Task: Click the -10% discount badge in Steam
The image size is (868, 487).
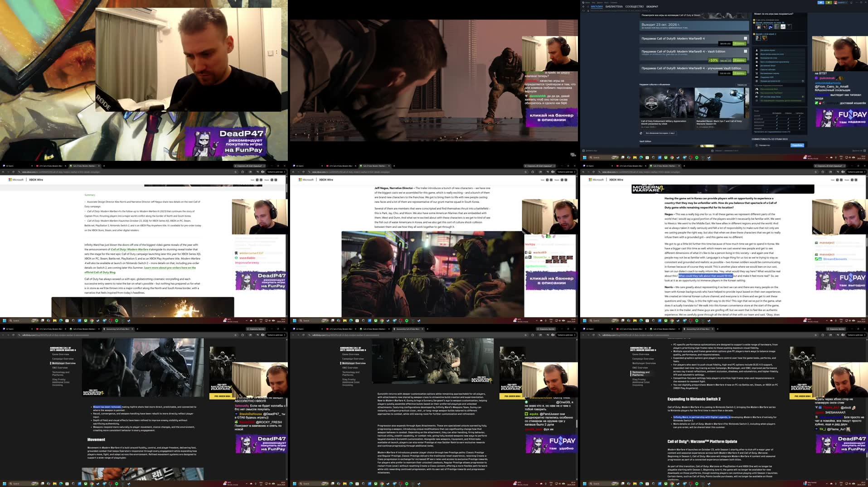Action: 713,60
